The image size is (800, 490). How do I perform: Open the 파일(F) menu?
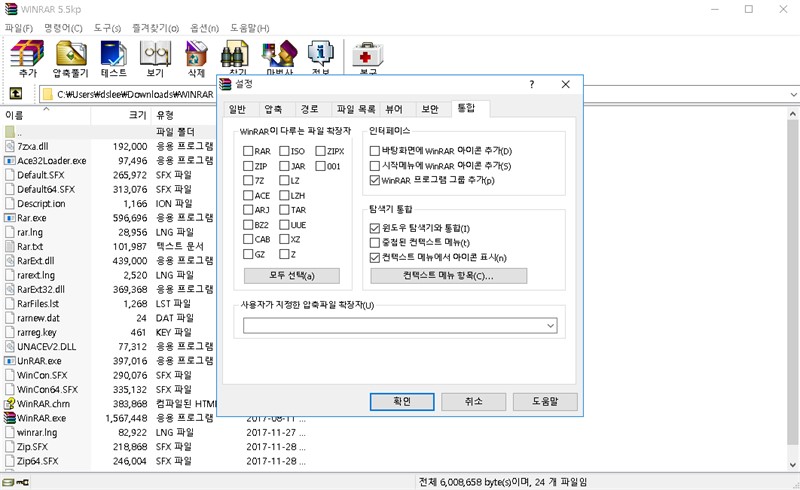(19, 28)
